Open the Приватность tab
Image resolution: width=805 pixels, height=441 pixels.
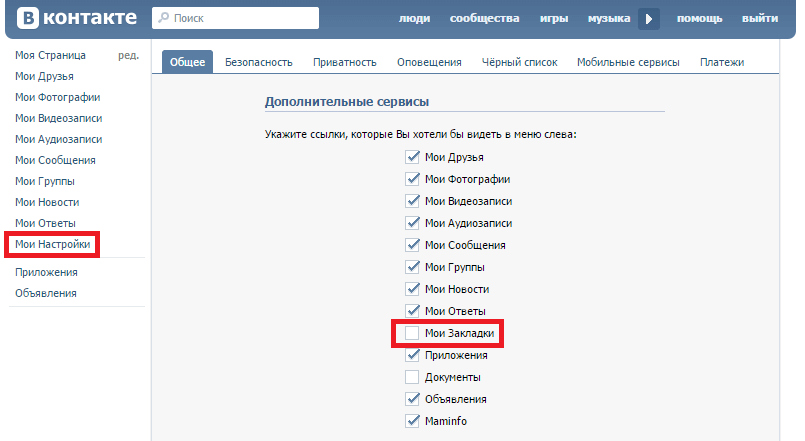[344, 62]
